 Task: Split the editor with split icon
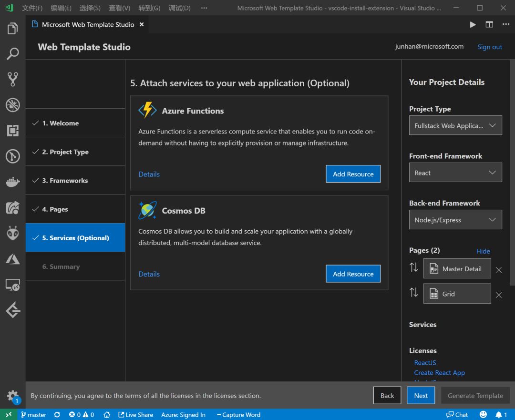pos(489,25)
